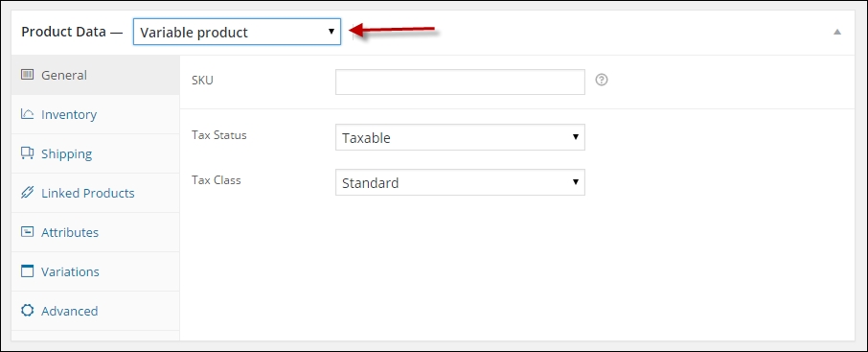Click the Linked Products link icon
The height and width of the screenshot is (352, 868).
[x=27, y=193]
